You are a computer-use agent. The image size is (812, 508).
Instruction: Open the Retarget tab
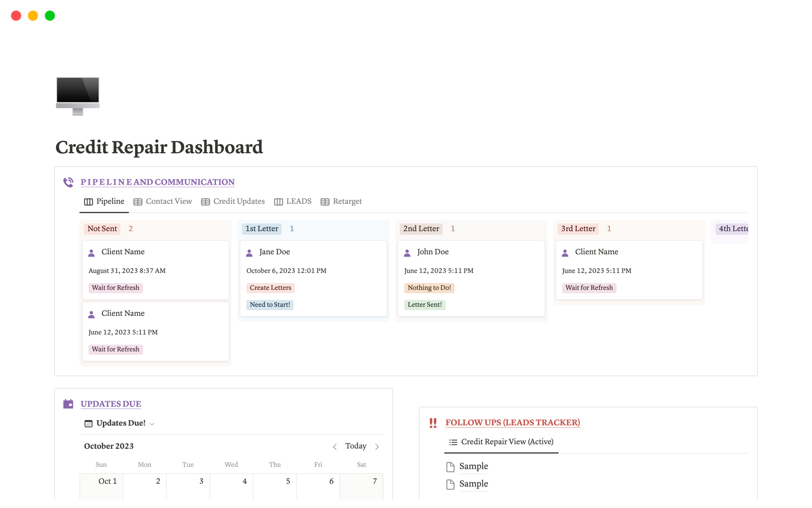(341, 202)
